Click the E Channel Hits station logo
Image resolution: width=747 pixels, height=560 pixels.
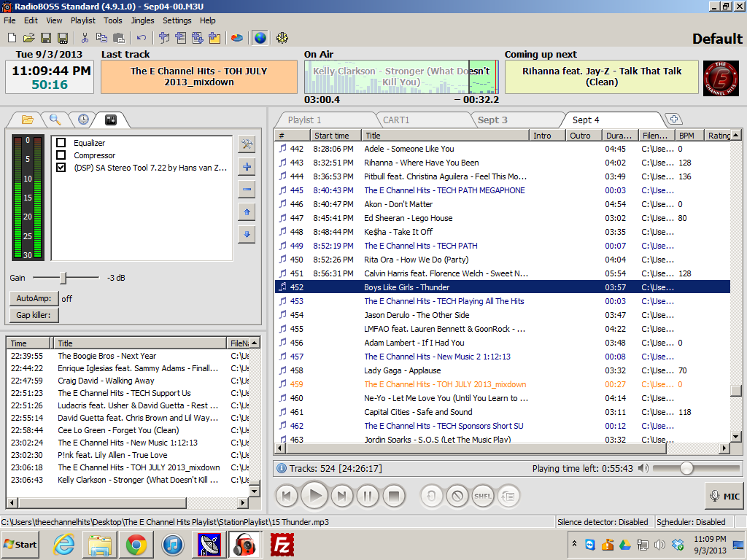721,77
